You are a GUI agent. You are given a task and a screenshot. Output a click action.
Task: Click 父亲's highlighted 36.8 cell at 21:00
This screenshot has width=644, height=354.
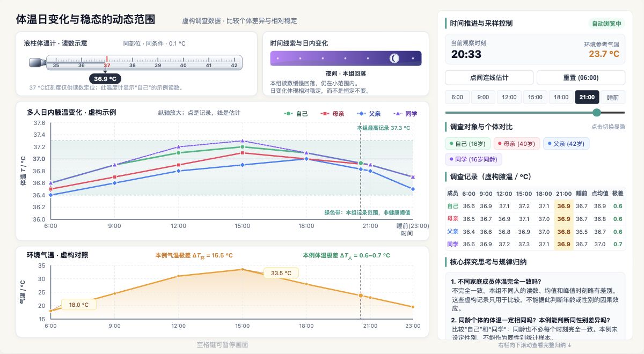pyautogui.click(x=564, y=232)
